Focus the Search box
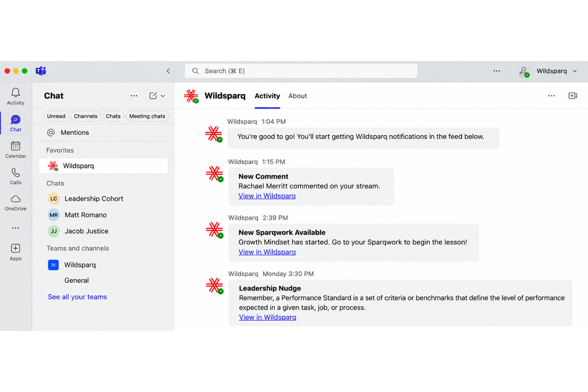The width and height of the screenshot is (588, 392). click(301, 71)
